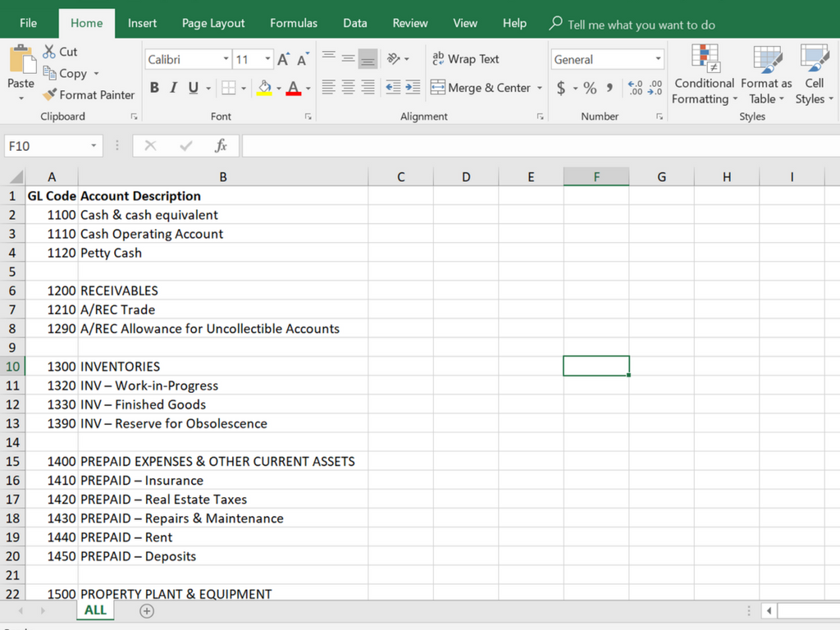Open font color palette arrow
This screenshot has width=840, height=630.
coord(308,88)
